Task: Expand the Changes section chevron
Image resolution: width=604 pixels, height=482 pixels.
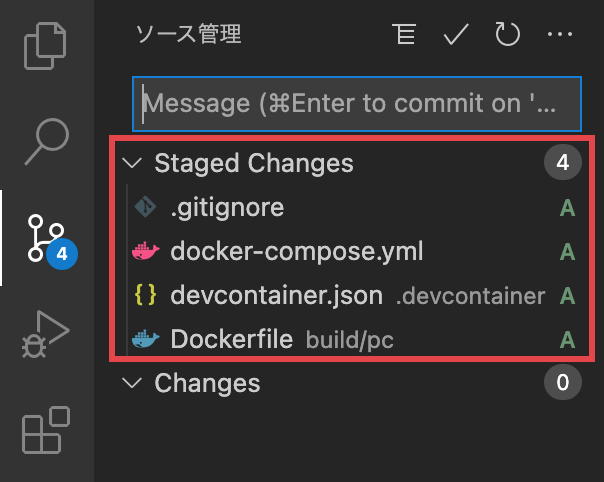Action: click(131, 383)
